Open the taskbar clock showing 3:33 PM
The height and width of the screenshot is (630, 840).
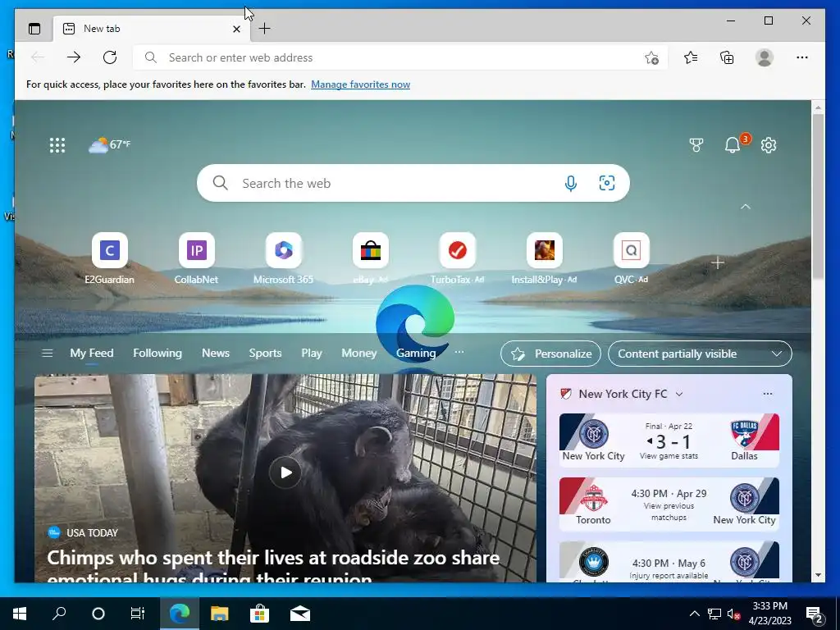pos(769,614)
